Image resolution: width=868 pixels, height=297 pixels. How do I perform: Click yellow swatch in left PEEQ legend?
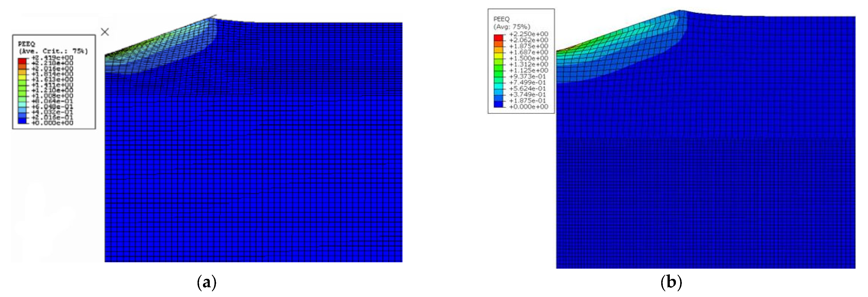[x=22, y=77]
